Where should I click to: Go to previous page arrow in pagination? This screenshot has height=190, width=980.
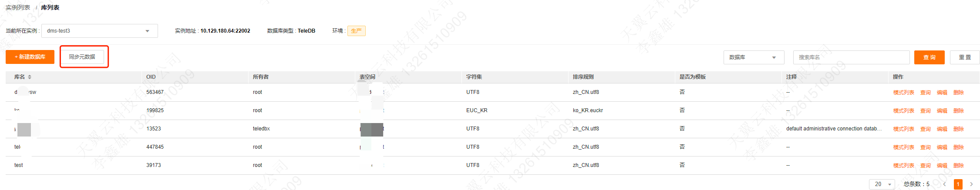944,184
